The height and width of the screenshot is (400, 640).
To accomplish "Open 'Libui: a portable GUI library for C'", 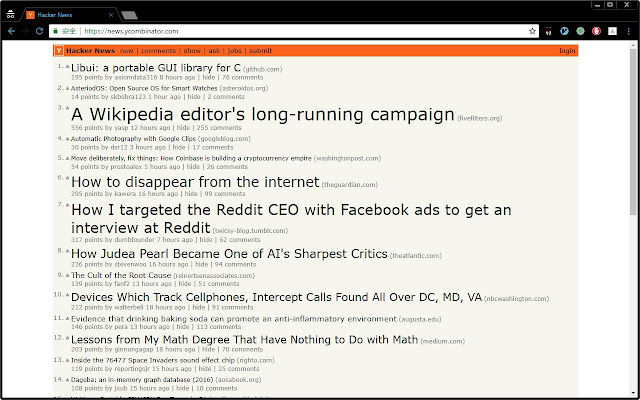I will [x=156, y=68].
